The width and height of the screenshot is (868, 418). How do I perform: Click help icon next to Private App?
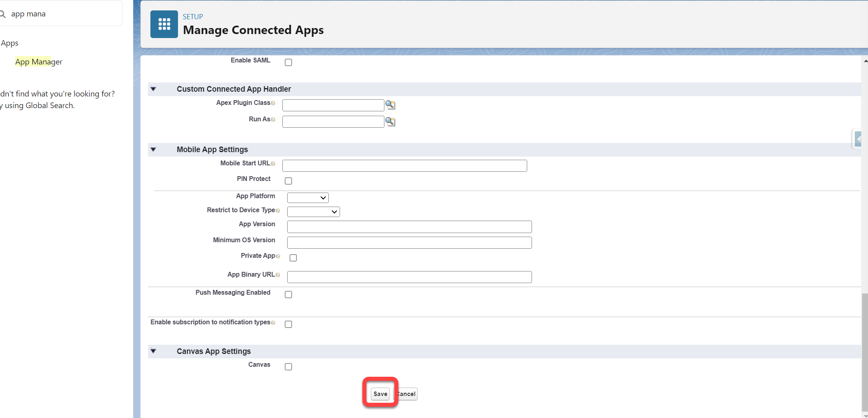pyautogui.click(x=278, y=256)
